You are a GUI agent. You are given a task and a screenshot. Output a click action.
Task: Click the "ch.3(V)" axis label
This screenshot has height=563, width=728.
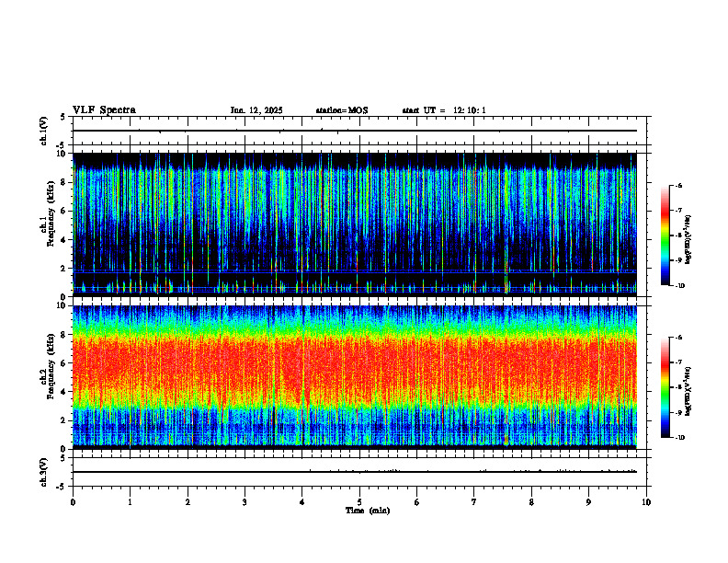point(43,472)
